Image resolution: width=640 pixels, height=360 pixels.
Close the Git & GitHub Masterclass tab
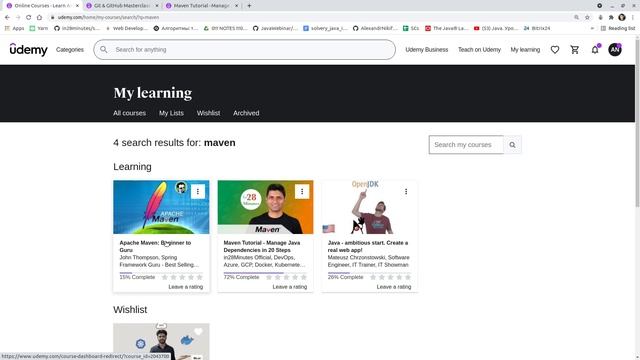(x=157, y=6)
